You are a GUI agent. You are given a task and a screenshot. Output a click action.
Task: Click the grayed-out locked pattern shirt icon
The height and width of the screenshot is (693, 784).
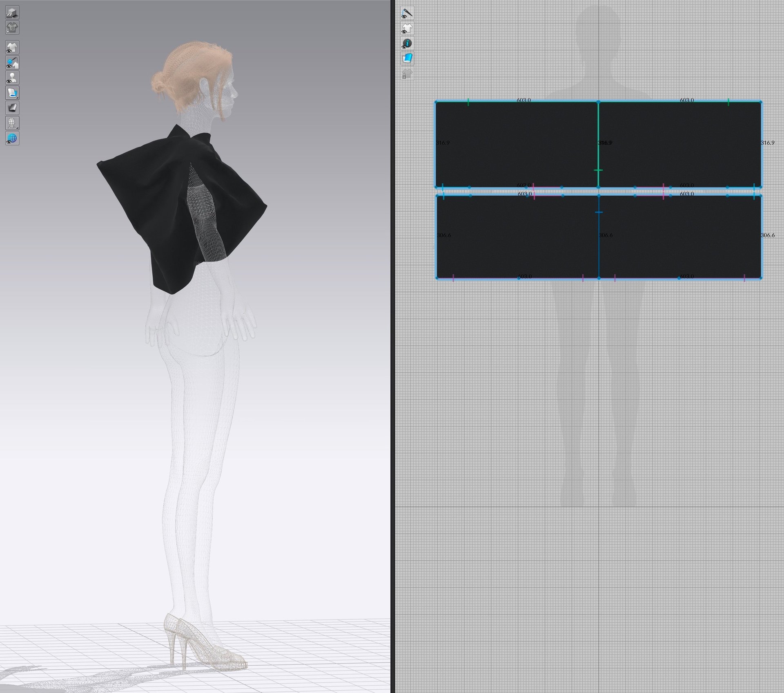407,74
